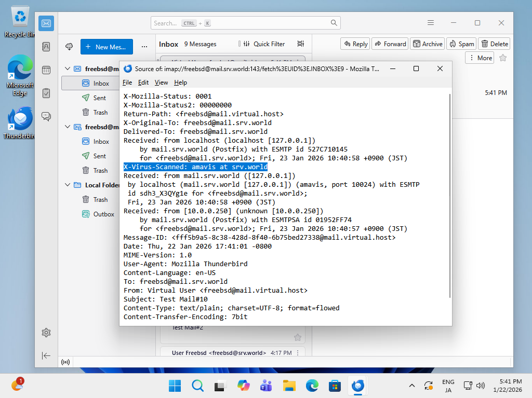This screenshot has height=398, width=532.
Task: Click the online status icon in status bar
Action: 65,362
